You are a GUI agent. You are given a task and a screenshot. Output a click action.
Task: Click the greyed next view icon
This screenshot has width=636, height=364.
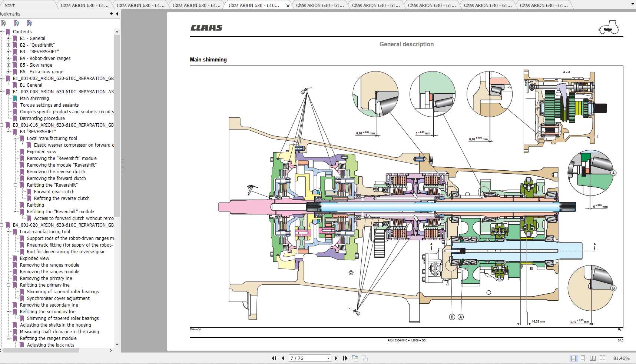(365, 358)
